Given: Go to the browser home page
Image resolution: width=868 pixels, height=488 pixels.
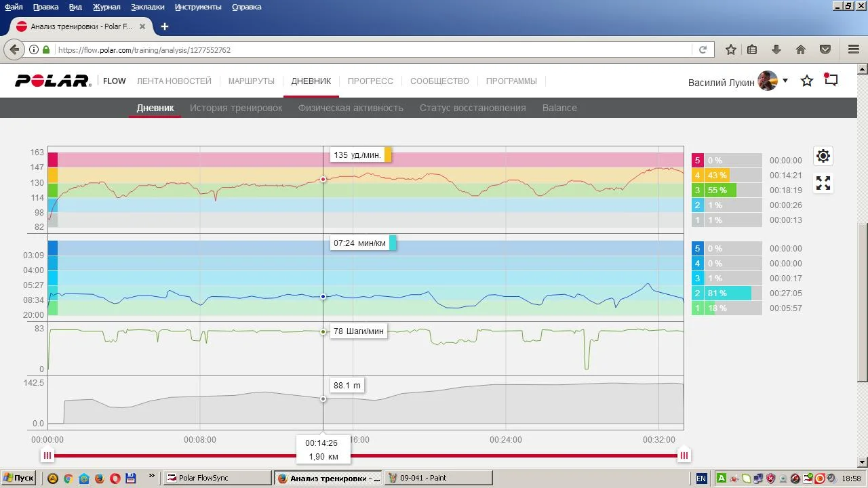Looking at the screenshot, I should 801,49.
